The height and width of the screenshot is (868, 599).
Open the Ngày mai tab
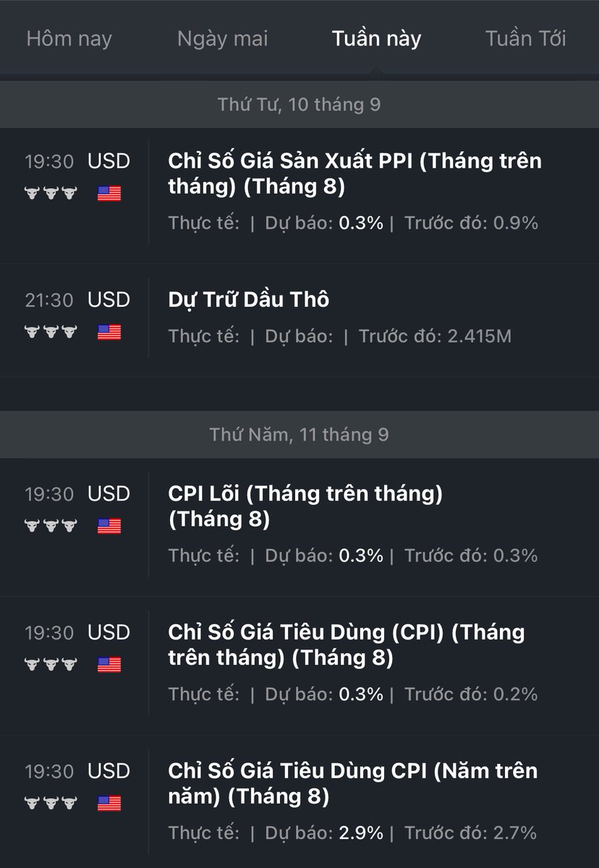tap(223, 38)
